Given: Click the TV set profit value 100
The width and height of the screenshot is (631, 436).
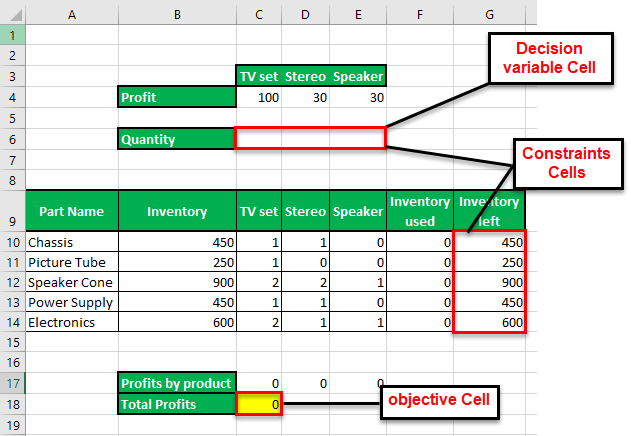Looking at the screenshot, I should pos(259,97).
